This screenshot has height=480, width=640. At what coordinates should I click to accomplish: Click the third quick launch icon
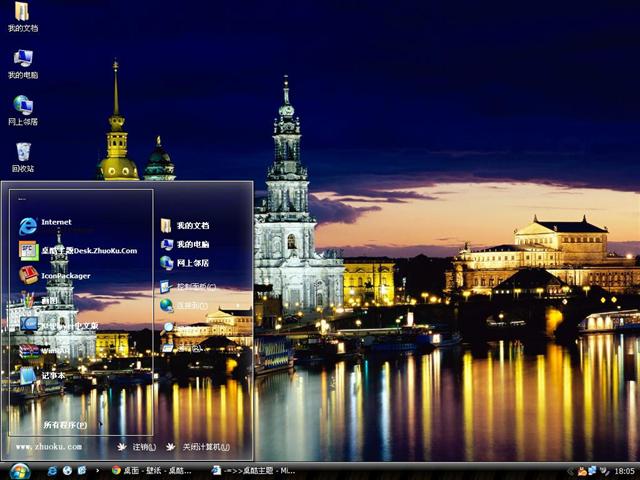[82, 471]
